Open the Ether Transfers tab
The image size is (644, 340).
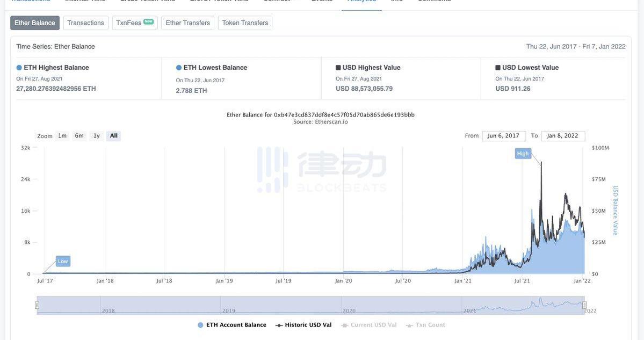pos(187,23)
